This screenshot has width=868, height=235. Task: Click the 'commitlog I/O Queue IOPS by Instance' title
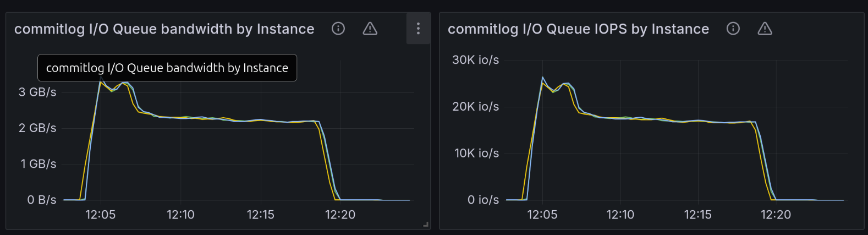578,29
